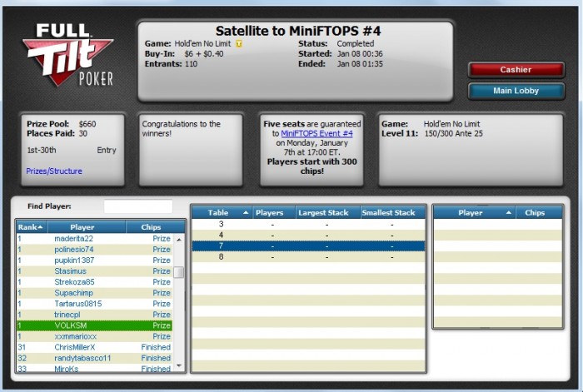Viewport: 583px width, 392px height.
Task: Select player Tartarus0815 in the list
Action: (94, 304)
